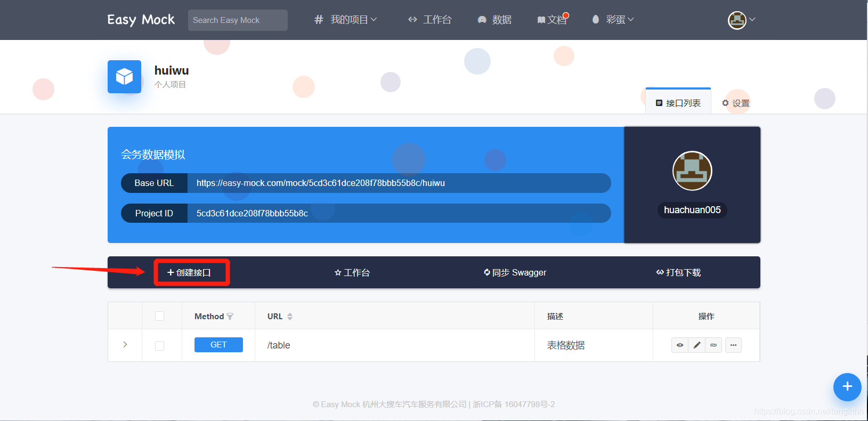
Task: Click the Easy Mock logo
Action: (141, 20)
